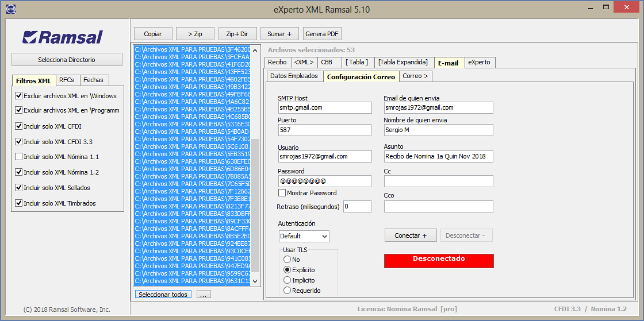Switch to Datos Empleados sub-tab

pos(294,76)
